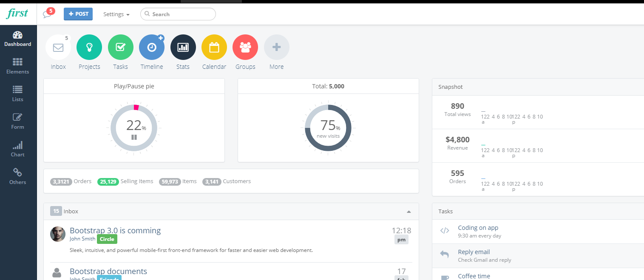Open the Timeline clock icon

[151, 47]
